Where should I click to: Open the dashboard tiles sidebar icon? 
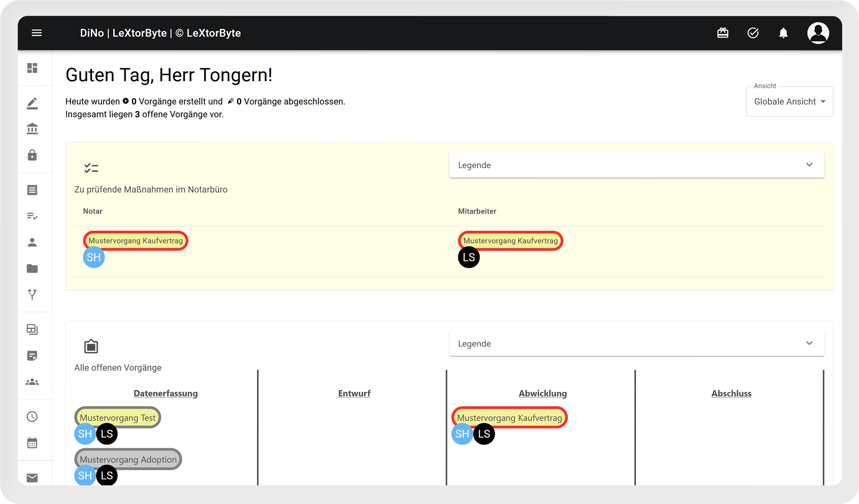point(32,68)
